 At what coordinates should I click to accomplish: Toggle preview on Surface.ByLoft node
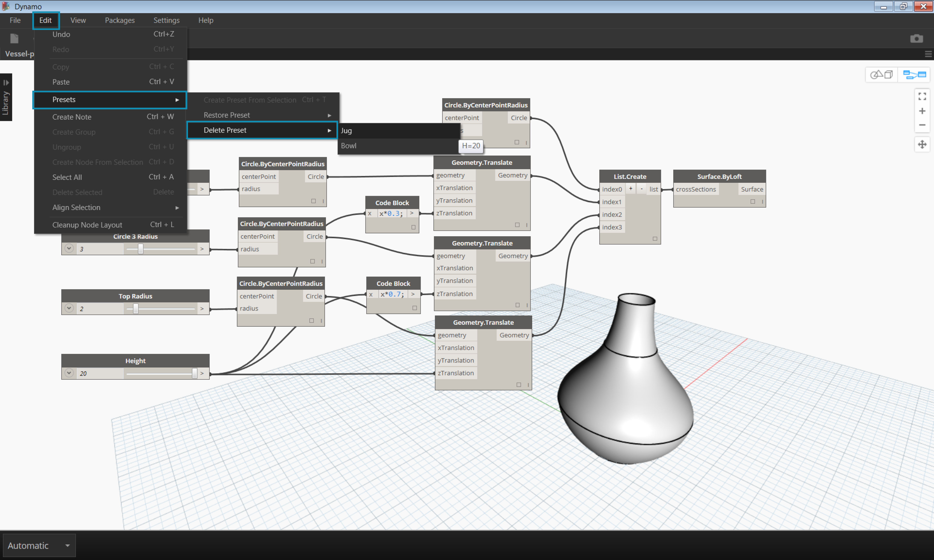point(753,201)
